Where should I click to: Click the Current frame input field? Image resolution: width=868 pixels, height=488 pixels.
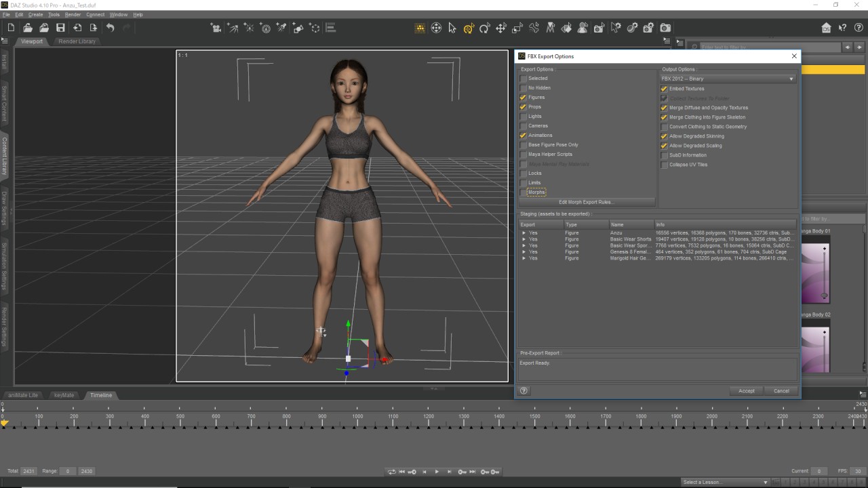819,471
